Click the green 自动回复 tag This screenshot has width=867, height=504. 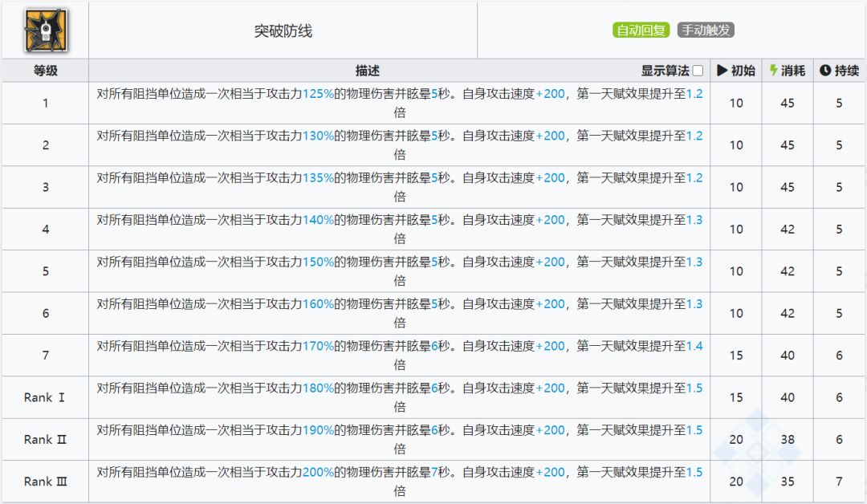(x=641, y=30)
